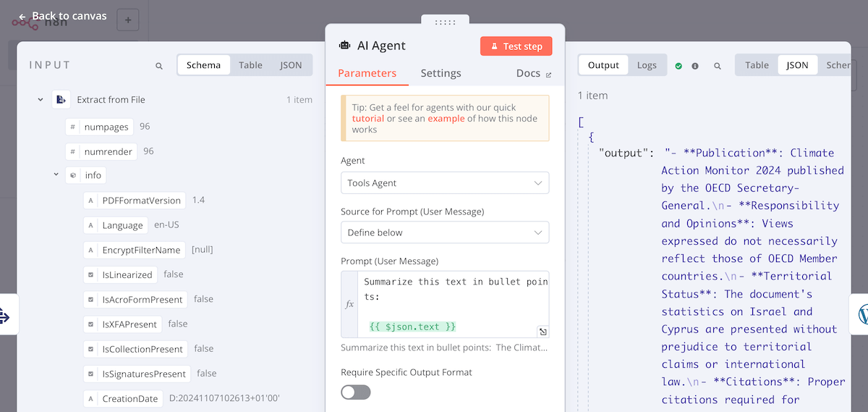
Task: Switch input view to Schema
Action: (x=203, y=65)
